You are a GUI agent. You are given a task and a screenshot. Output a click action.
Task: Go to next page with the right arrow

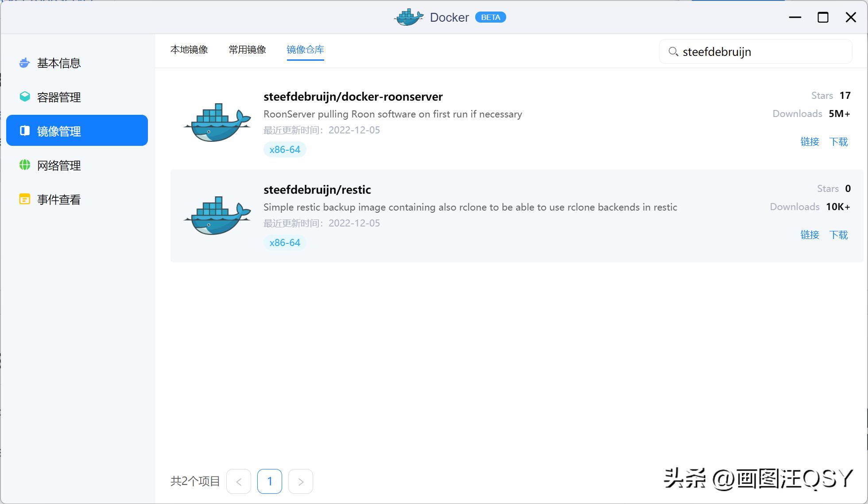300,481
